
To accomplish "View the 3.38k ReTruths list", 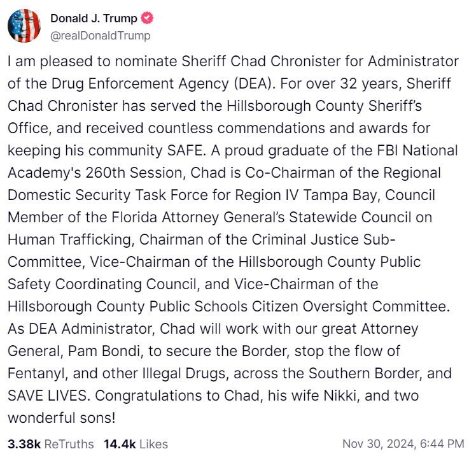I will pyautogui.click(x=50, y=443).
